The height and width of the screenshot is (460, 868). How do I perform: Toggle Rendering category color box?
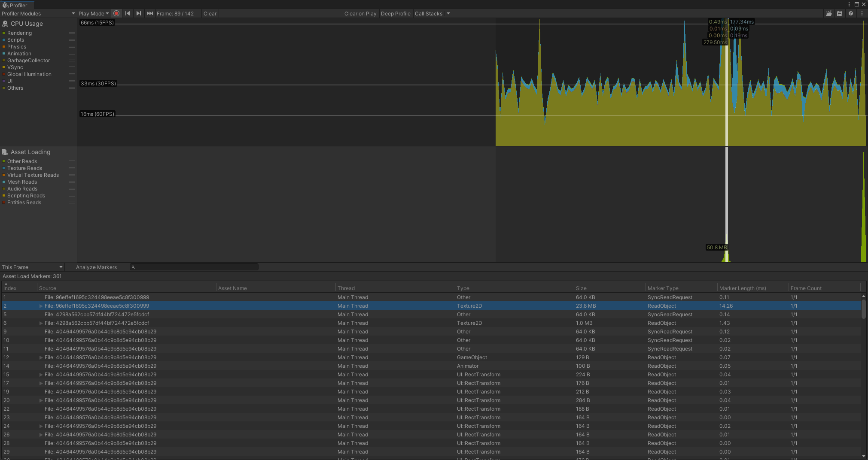click(4, 33)
